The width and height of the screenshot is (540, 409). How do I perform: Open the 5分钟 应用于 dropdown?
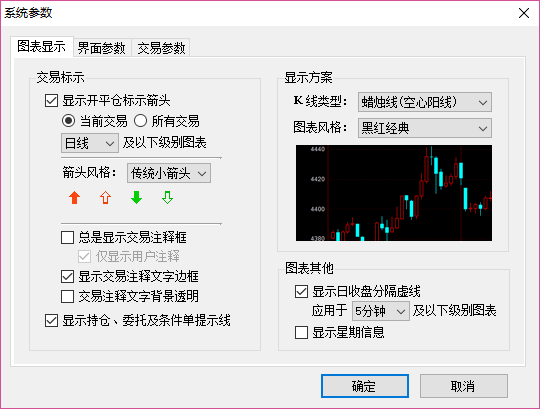(x=381, y=311)
